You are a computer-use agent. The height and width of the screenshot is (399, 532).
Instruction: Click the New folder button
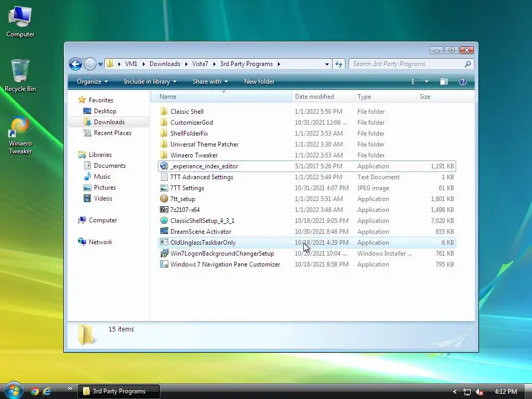click(259, 82)
